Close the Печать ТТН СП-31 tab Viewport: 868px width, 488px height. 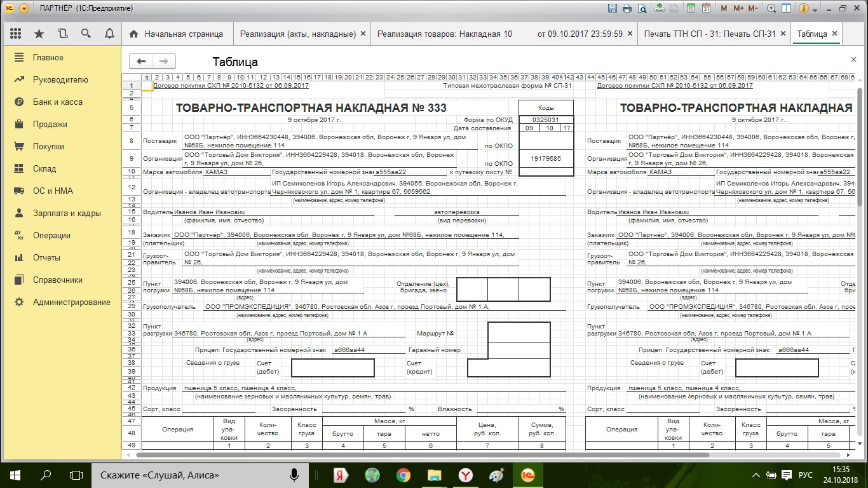coord(783,34)
